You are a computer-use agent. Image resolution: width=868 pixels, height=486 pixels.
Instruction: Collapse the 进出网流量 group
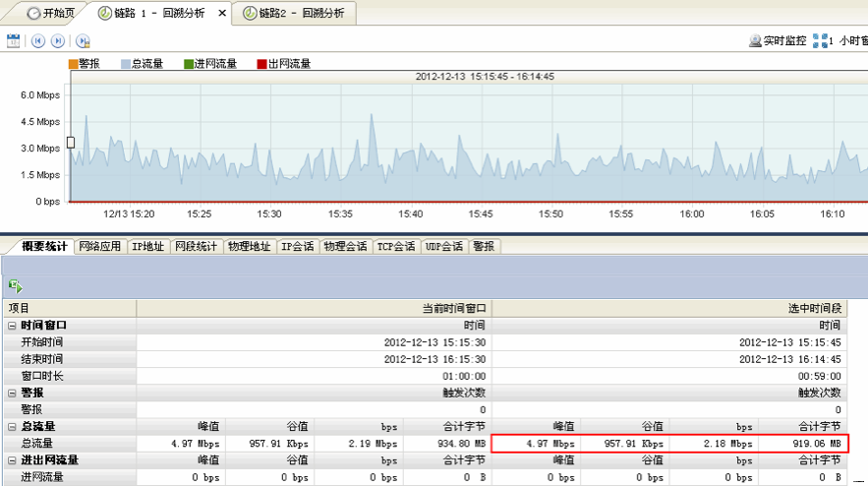[x=12, y=459]
